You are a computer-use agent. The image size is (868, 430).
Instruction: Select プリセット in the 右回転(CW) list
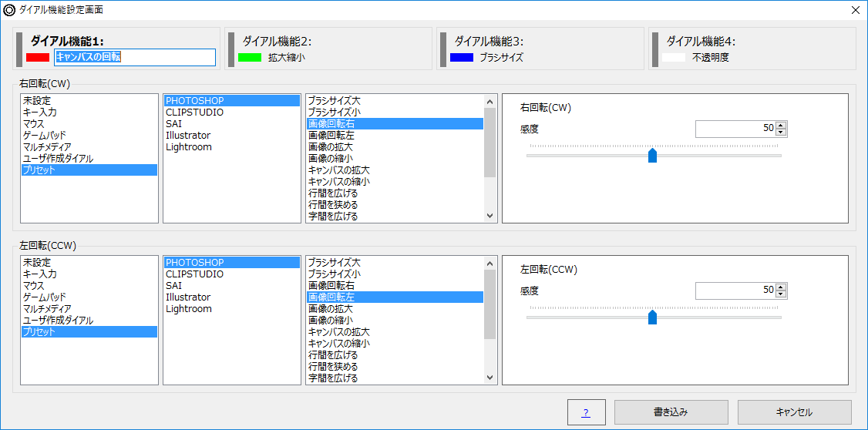(x=89, y=170)
